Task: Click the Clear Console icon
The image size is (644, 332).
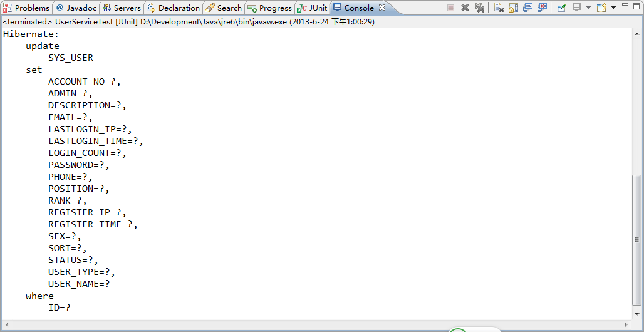Action: click(499, 8)
